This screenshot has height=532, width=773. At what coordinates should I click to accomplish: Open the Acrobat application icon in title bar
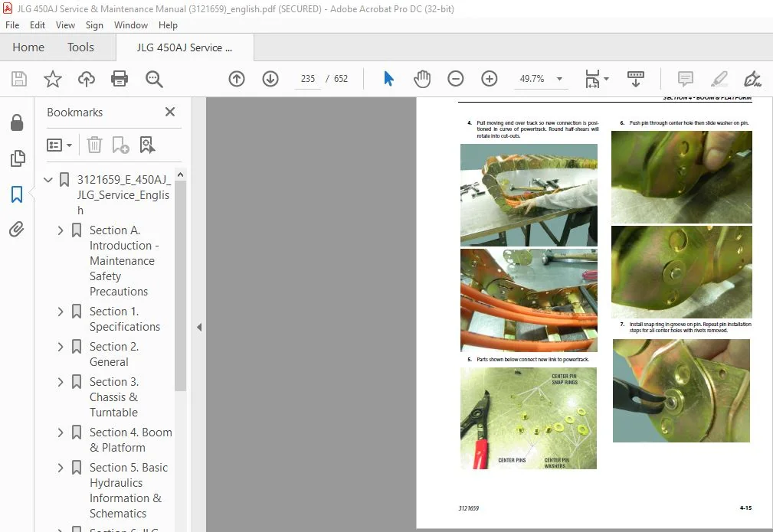[8, 8]
